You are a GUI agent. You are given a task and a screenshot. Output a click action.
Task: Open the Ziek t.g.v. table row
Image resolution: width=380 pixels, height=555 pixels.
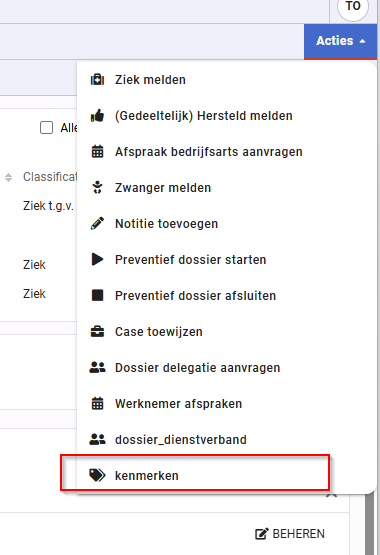click(48, 206)
